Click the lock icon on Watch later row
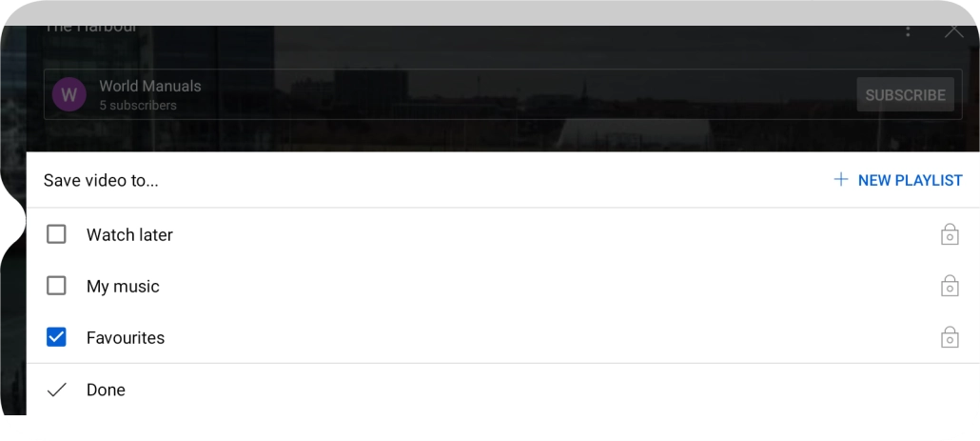 [x=950, y=234]
